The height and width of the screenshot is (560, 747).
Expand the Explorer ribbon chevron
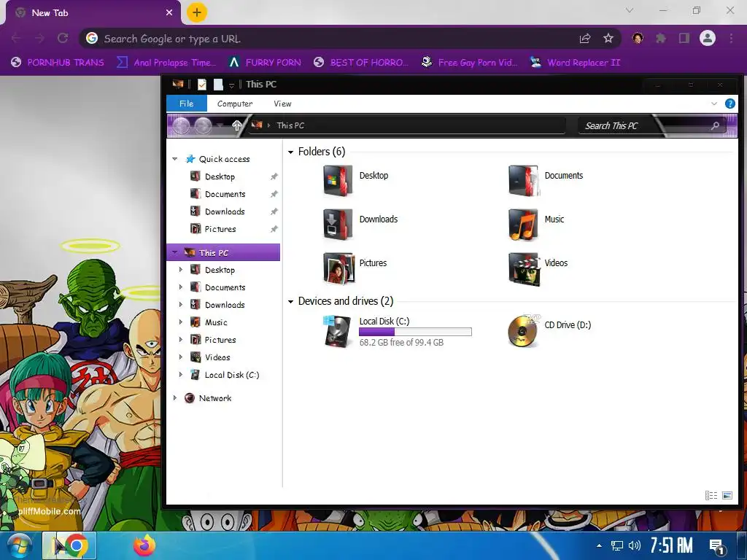click(713, 104)
